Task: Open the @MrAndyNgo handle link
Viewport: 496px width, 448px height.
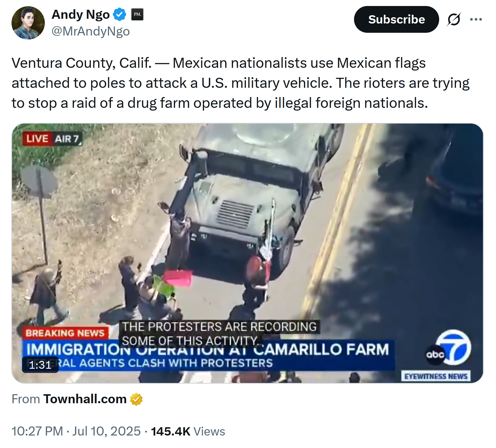Action: point(91,31)
